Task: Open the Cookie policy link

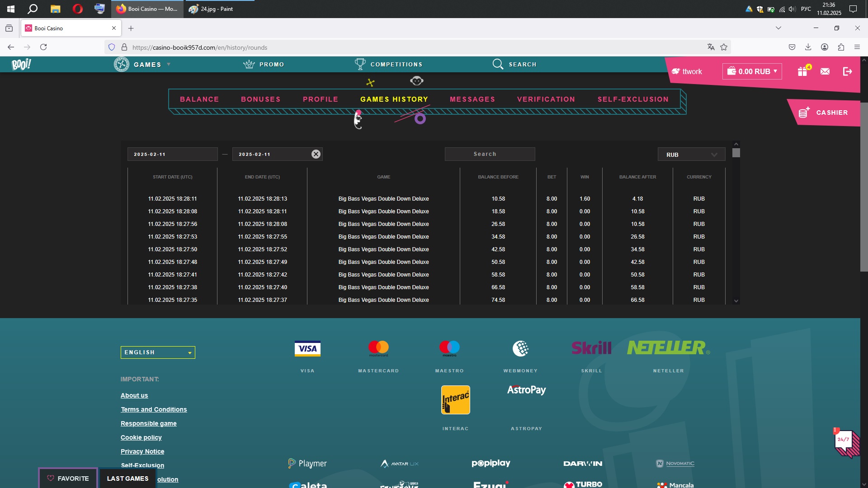Action: [x=141, y=437]
